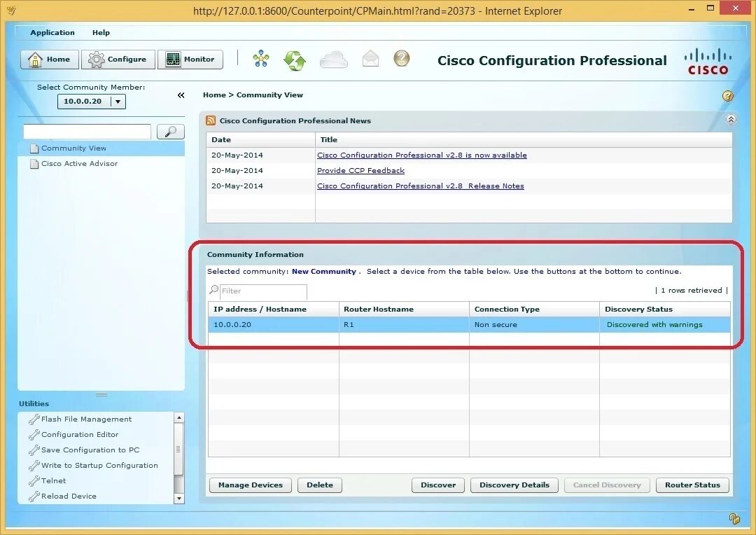Open CCP v2.8 is now available link
Viewport: 756px width, 535px height.
click(x=422, y=155)
